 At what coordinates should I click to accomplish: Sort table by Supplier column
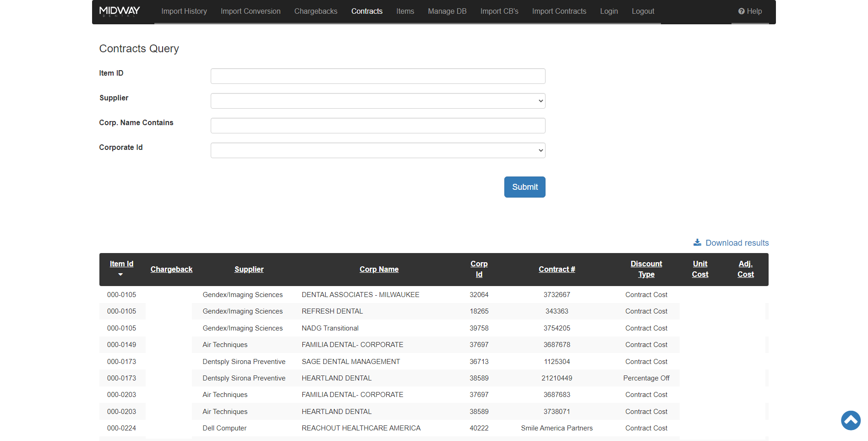pyautogui.click(x=249, y=270)
